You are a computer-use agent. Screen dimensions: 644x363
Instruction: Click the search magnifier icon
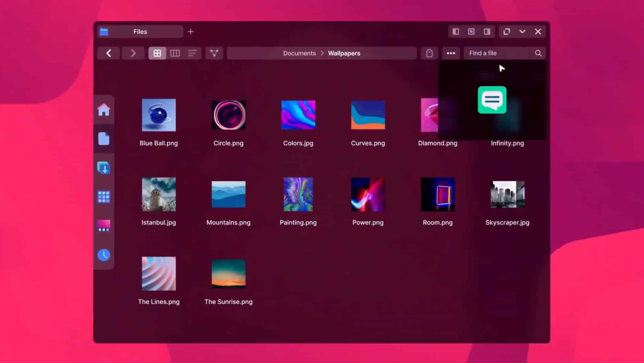[538, 53]
